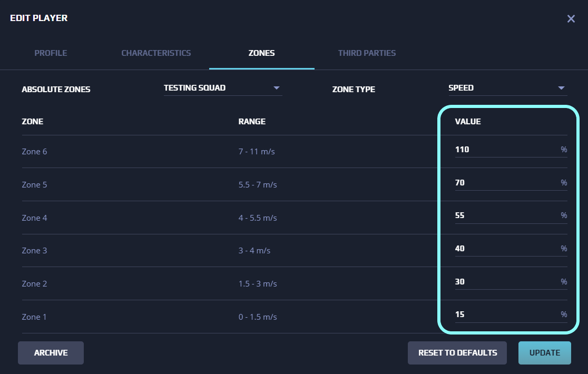Click the Absolute Zones label

[x=56, y=90]
